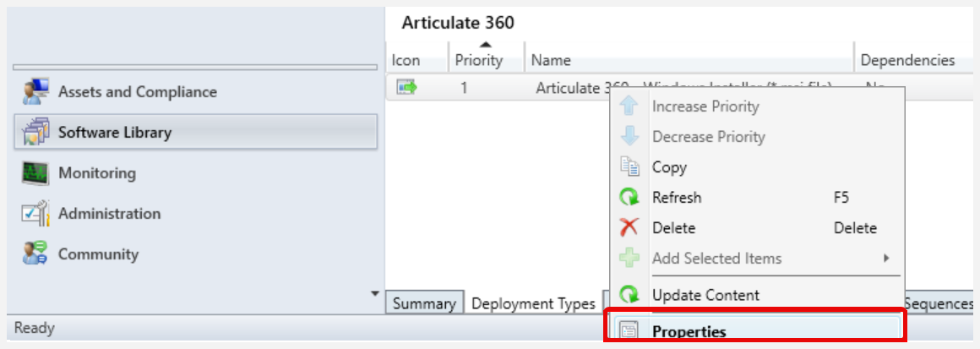This screenshot has height=349, width=980.
Task: Choose Copy from the context menu
Action: coord(758,167)
